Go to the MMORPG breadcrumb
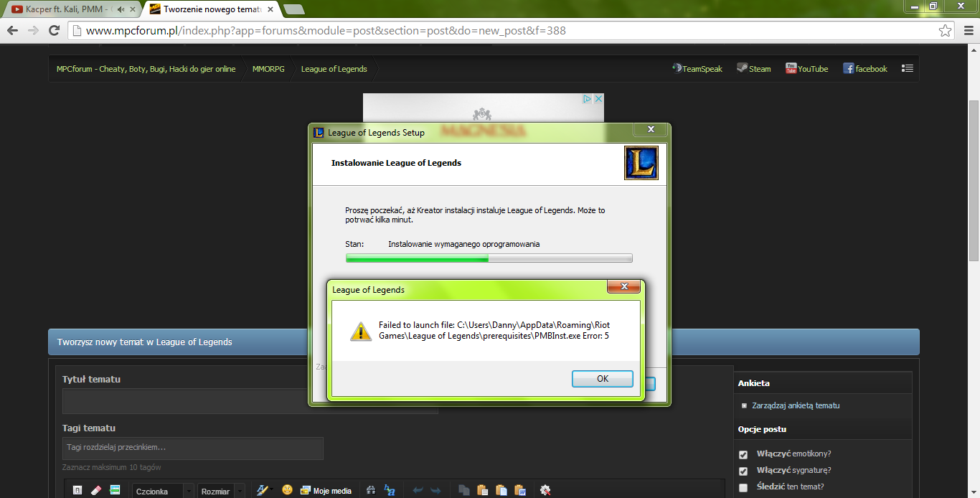980x498 pixels. tap(268, 69)
